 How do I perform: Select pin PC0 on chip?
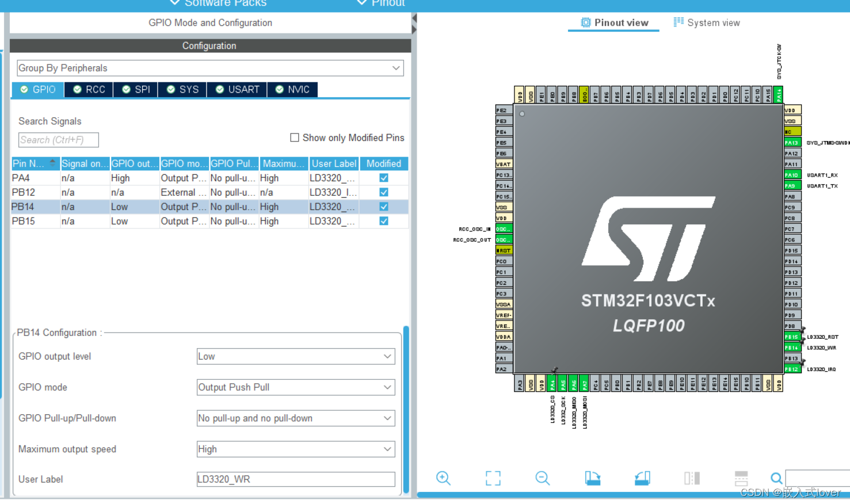click(x=504, y=261)
